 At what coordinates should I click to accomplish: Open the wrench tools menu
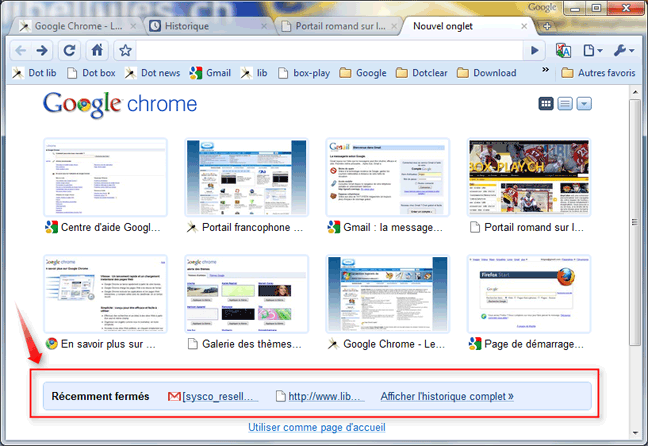point(624,50)
